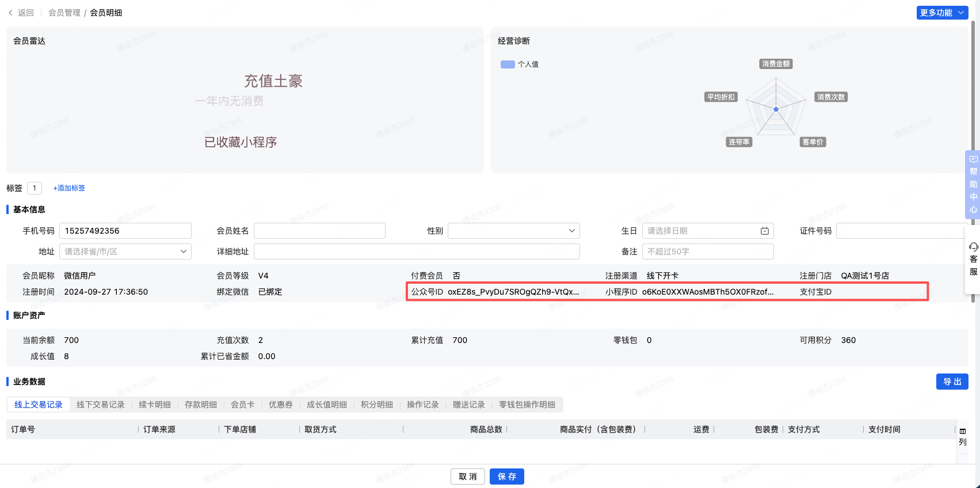Click the 备注 input field

point(708,251)
